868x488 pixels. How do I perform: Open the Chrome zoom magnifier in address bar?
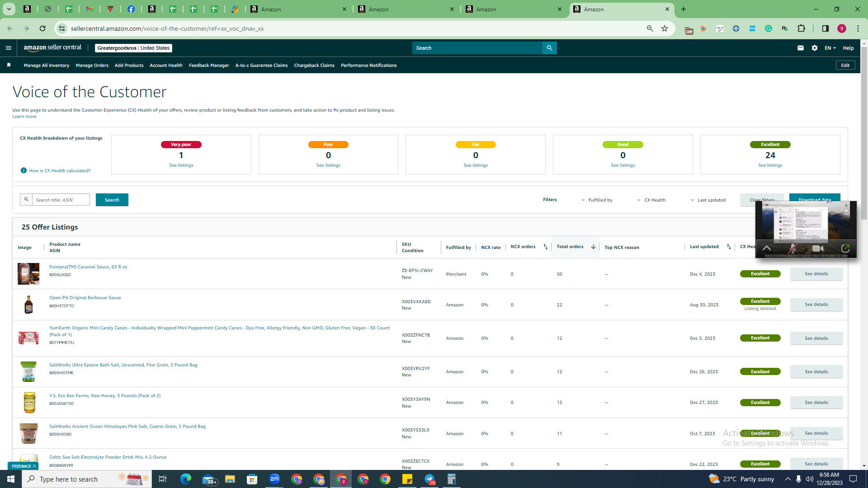(650, 28)
